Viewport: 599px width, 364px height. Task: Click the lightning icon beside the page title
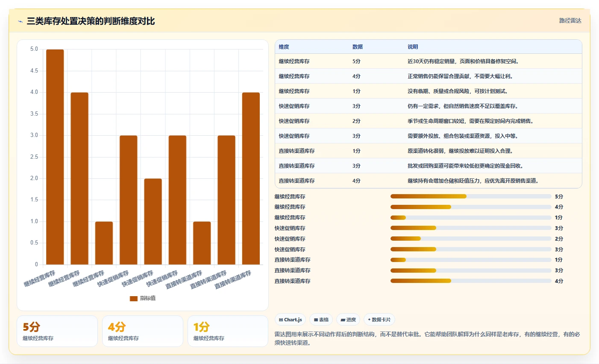[20, 21]
